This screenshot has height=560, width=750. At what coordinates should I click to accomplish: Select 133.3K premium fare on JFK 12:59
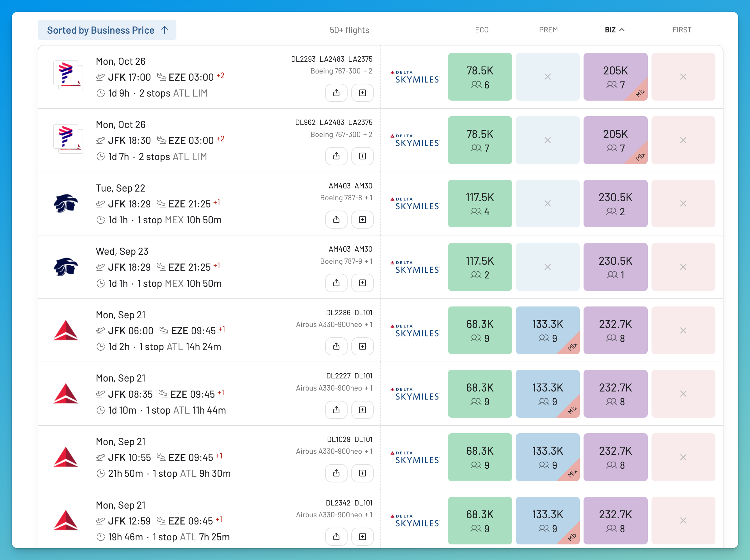tap(548, 521)
